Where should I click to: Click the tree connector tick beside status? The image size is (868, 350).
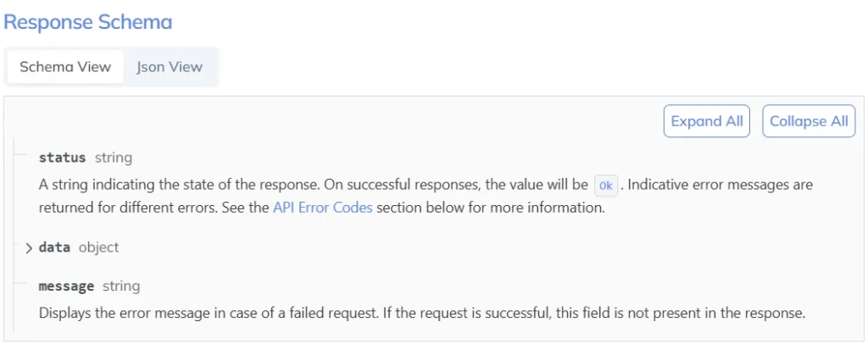pos(20,153)
